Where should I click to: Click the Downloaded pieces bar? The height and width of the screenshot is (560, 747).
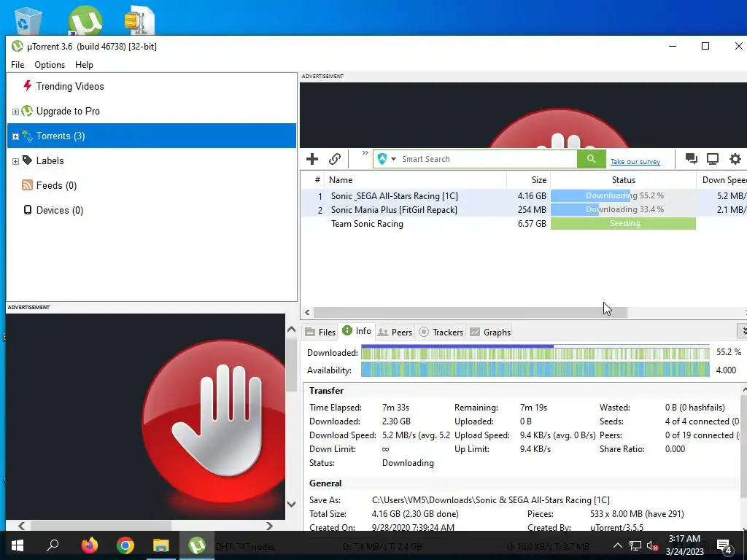click(x=535, y=352)
